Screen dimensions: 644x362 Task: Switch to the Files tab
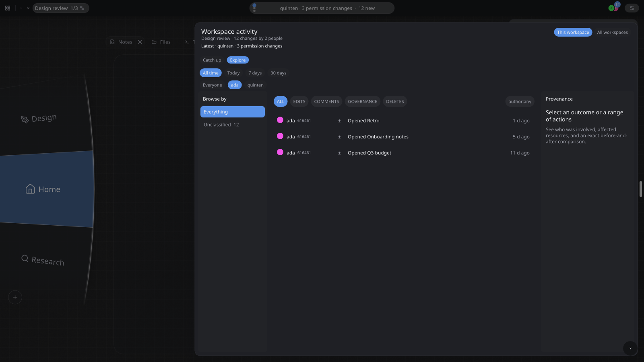(161, 42)
